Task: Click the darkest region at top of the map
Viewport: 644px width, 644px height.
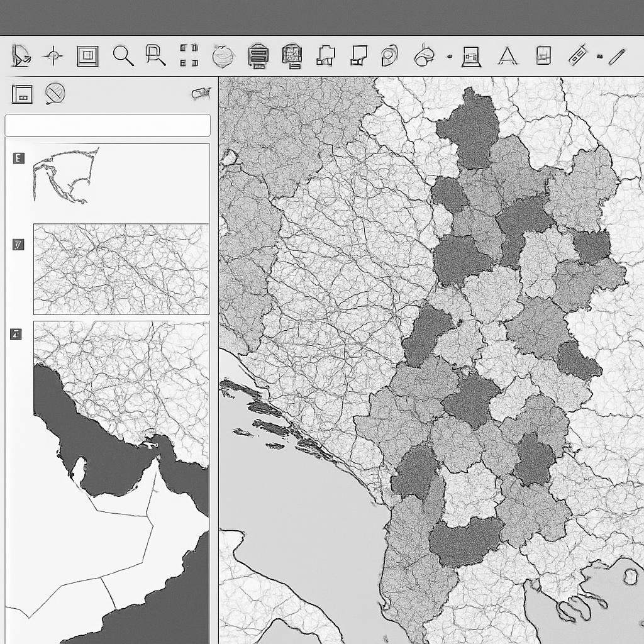Action: tap(469, 128)
